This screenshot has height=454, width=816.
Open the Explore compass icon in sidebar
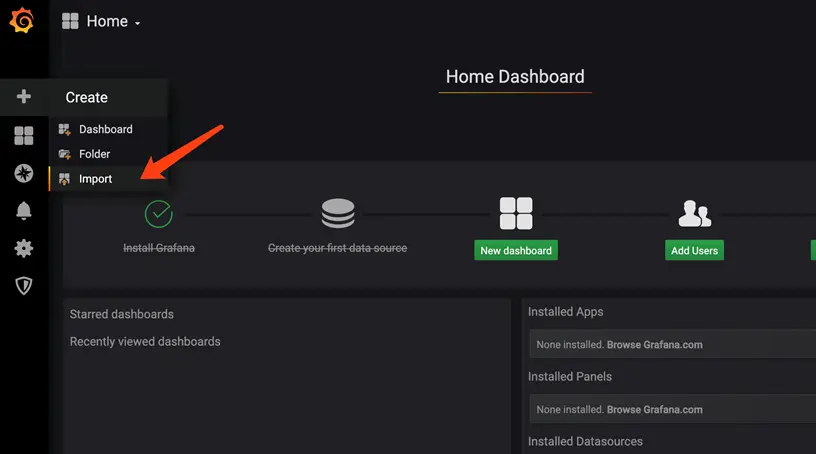click(23, 173)
